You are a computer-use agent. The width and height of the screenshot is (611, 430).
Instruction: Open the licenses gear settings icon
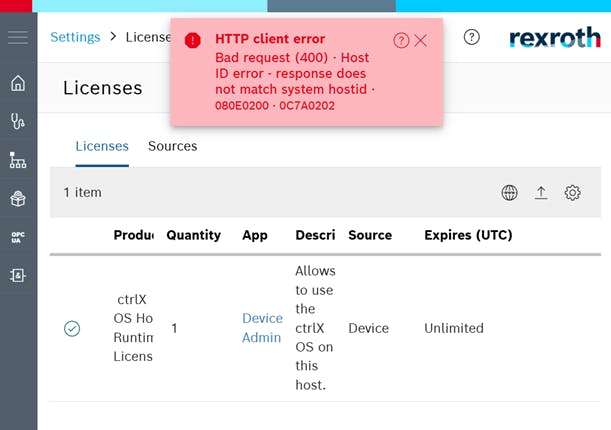pyautogui.click(x=573, y=193)
